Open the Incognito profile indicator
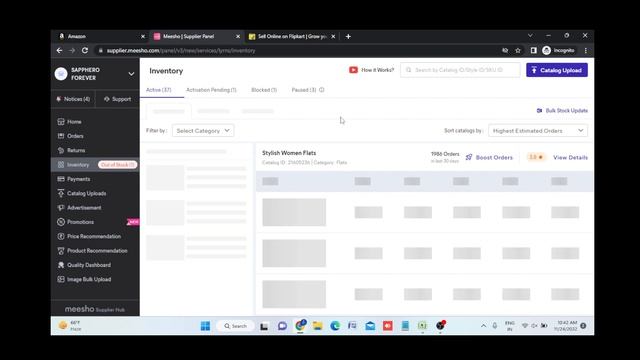 (x=558, y=50)
